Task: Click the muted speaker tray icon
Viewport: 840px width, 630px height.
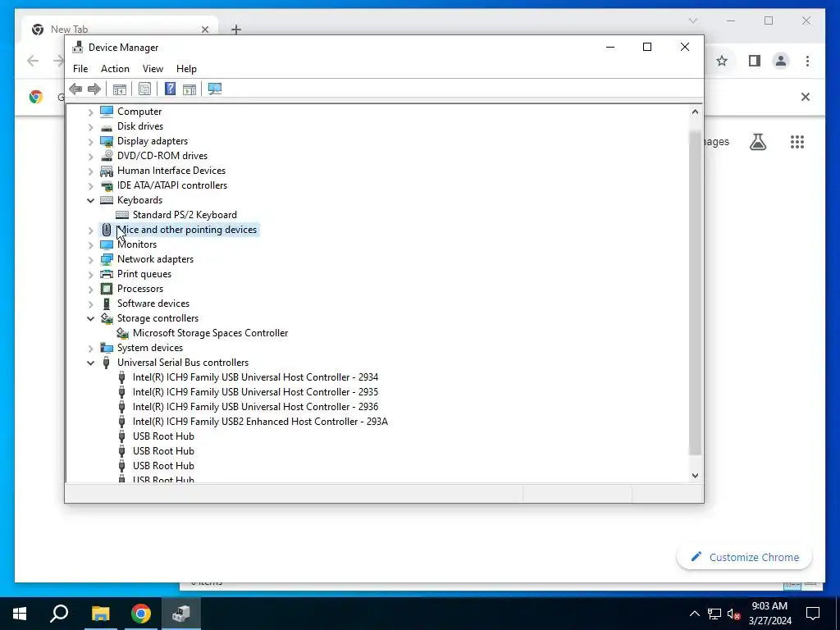Action: [734, 614]
